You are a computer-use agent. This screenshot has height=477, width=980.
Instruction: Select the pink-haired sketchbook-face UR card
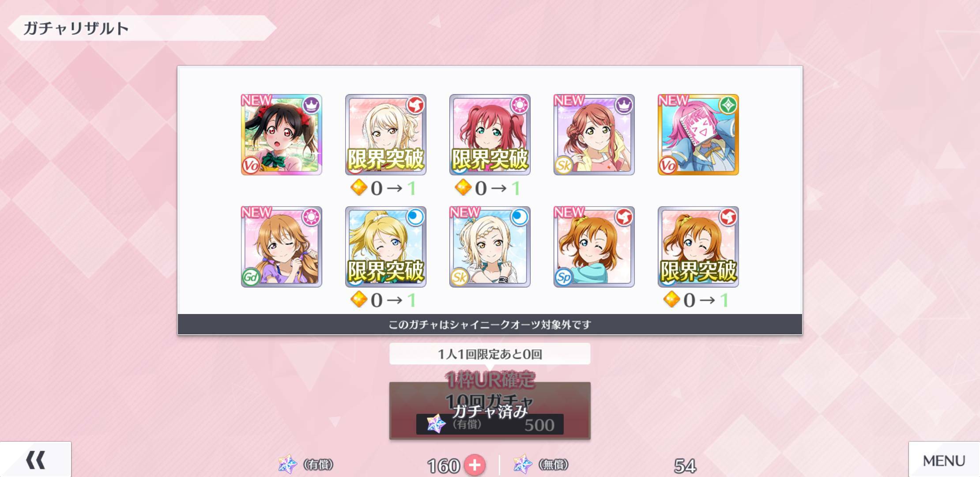pos(698,135)
